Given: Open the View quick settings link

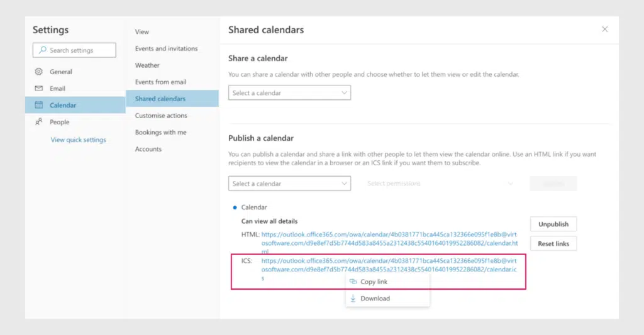Looking at the screenshot, I should (x=78, y=140).
